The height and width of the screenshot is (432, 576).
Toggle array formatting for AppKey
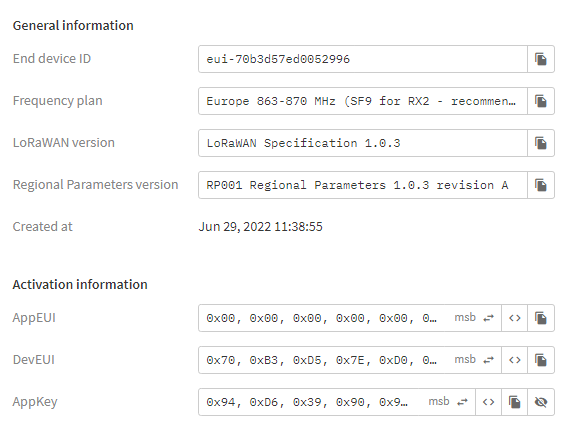[489, 402]
